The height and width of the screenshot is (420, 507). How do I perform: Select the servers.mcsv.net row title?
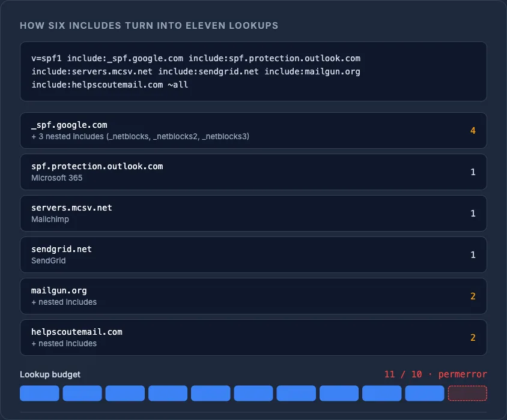[71, 208]
